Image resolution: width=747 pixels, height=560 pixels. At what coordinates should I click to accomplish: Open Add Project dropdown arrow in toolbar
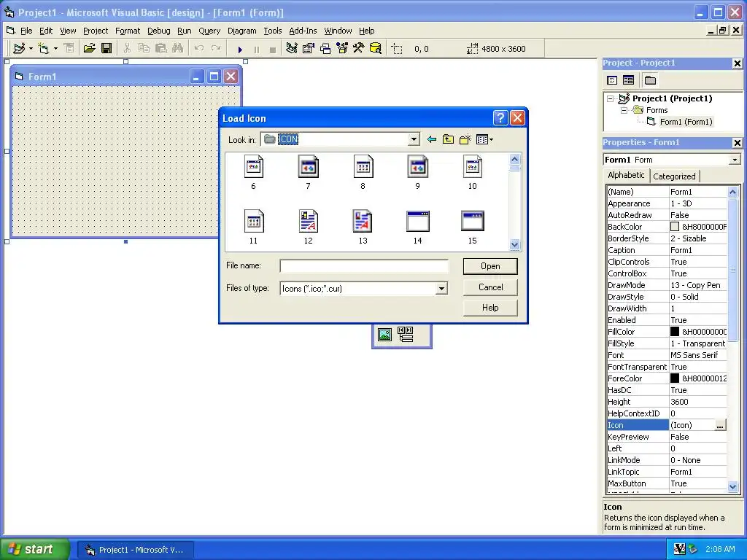(31, 48)
